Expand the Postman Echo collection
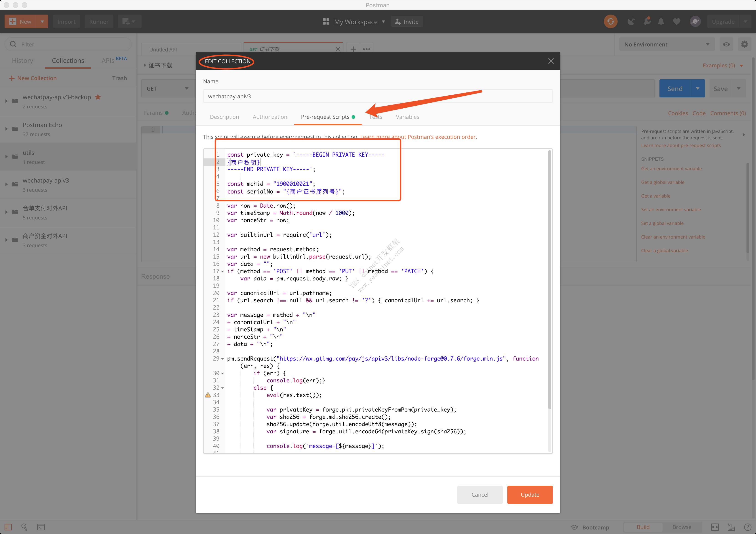The width and height of the screenshot is (756, 534). coord(6,128)
